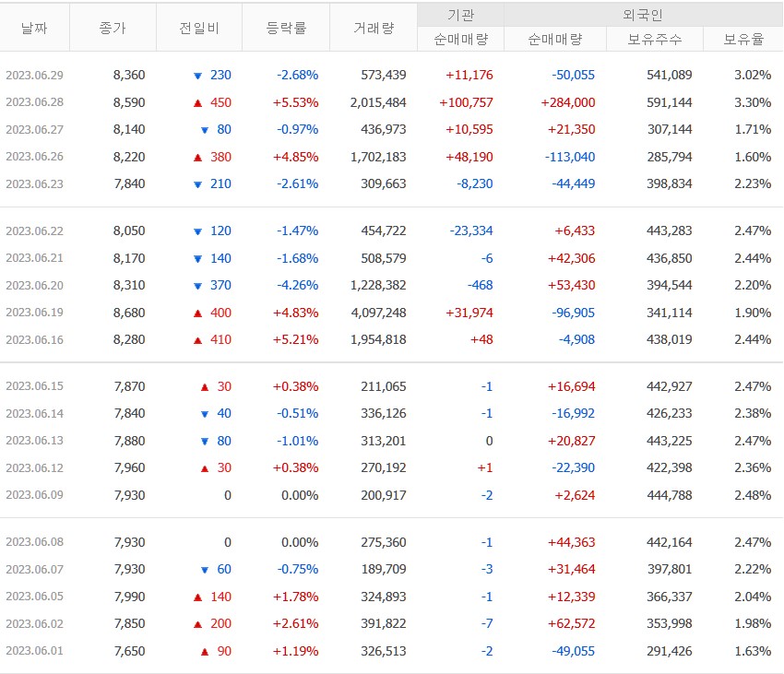784x674 pixels.
Task: Click the date 2023.06.26
Action: pos(34,157)
